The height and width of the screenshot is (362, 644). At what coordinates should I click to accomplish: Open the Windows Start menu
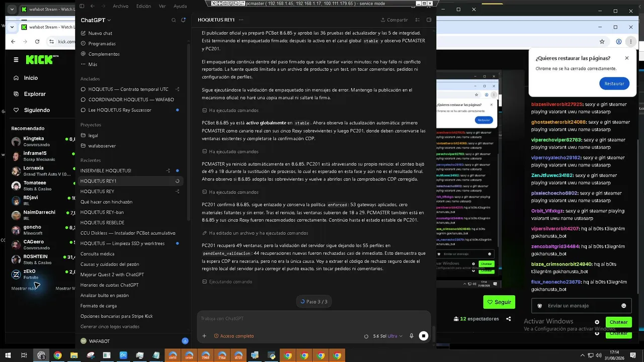click(7, 355)
